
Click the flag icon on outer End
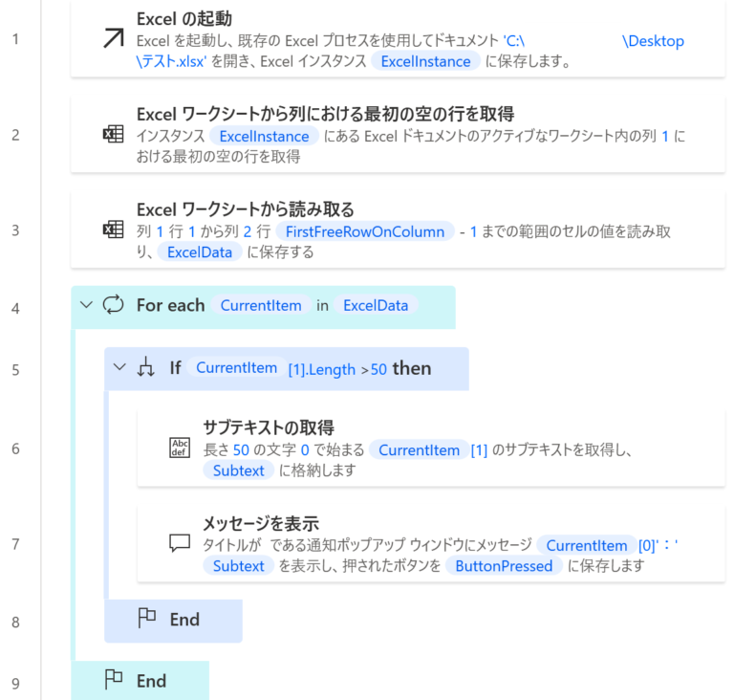114,680
